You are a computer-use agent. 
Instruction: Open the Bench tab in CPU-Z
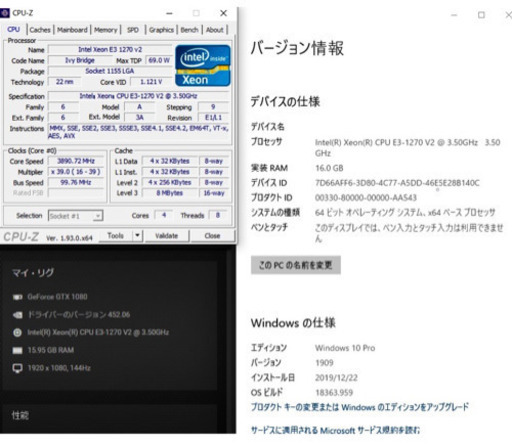pyautogui.click(x=189, y=30)
